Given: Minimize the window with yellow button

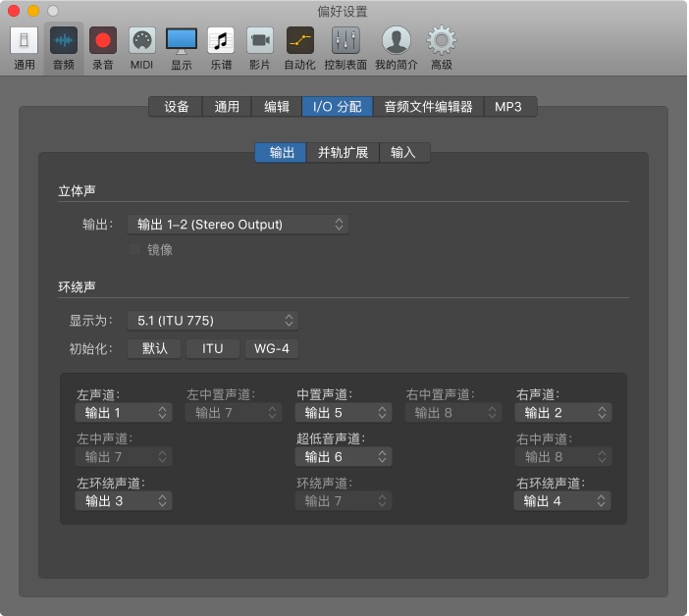Looking at the screenshot, I should [33, 11].
